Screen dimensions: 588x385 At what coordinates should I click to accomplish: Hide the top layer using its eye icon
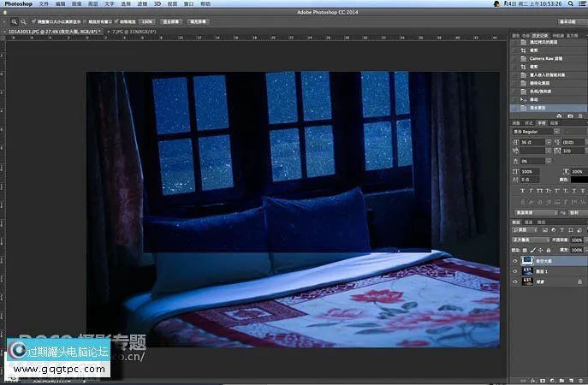coord(515,260)
